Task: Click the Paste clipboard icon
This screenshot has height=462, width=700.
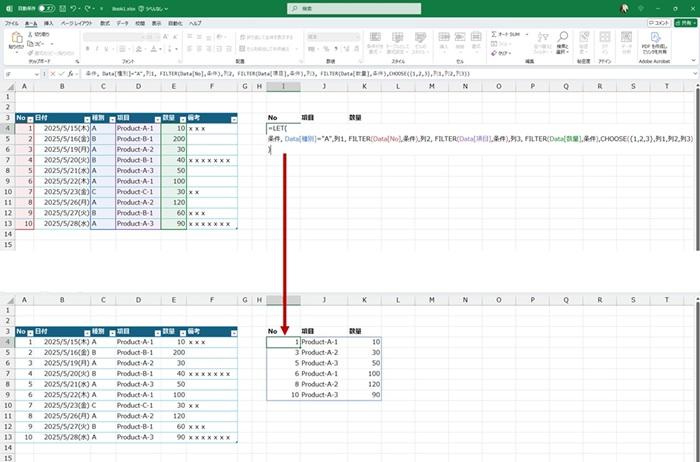Action: (x=16, y=38)
